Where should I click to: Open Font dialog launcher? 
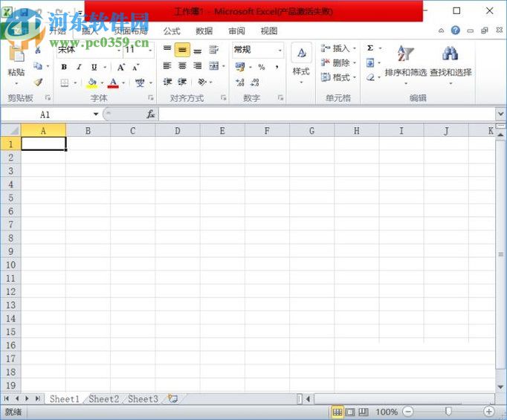point(151,97)
